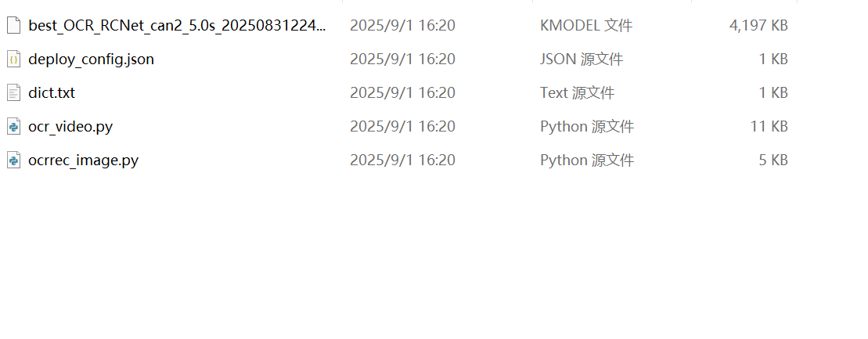The width and height of the screenshot is (868, 339).
Task: Click the 11 KB size cell
Action: click(x=769, y=126)
